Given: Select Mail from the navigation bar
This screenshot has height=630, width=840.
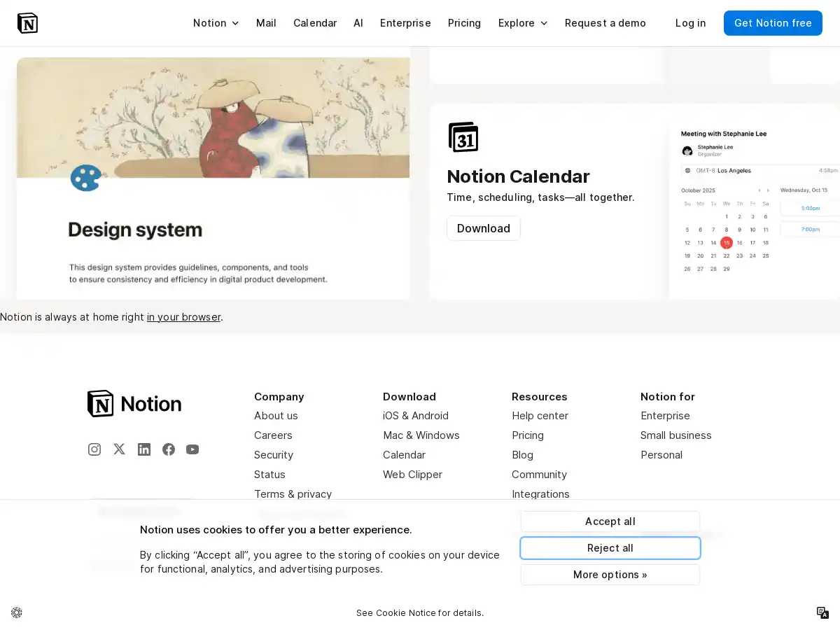Looking at the screenshot, I should [266, 22].
